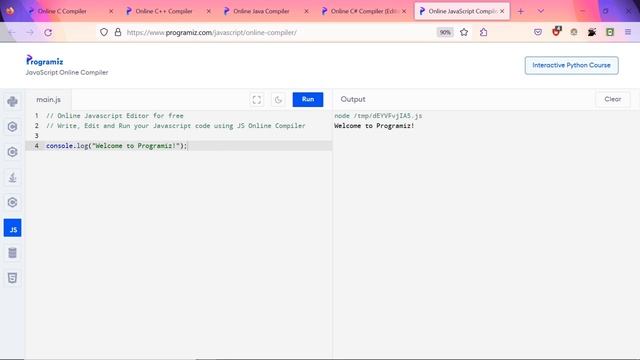Select the 'node /tmp' output command line
The height and width of the screenshot is (360, 640).
click(378, 116)
